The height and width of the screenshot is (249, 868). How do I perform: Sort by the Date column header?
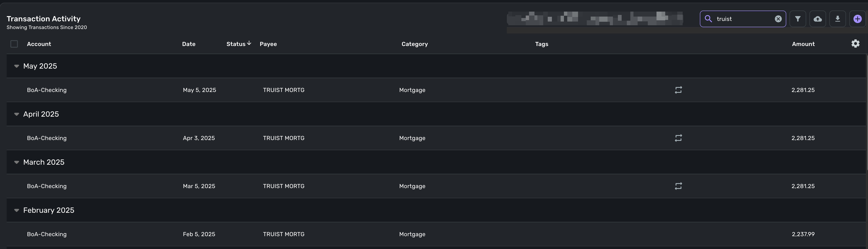[189, 44]
